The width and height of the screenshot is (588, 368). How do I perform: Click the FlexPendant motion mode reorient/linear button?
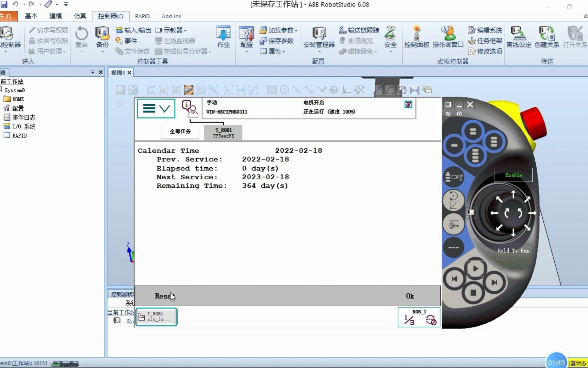[x=453, y=201]
